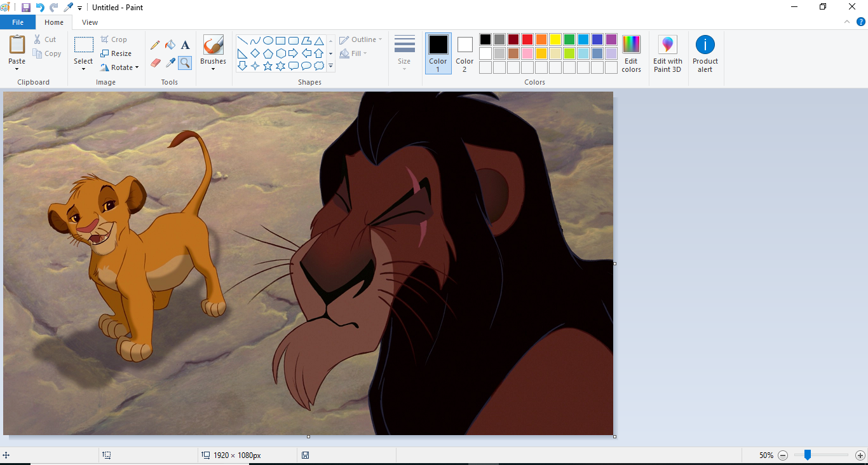Select the Pencil tool
The height and width of the screenshot is (465, 868).
tap(155, 45)
